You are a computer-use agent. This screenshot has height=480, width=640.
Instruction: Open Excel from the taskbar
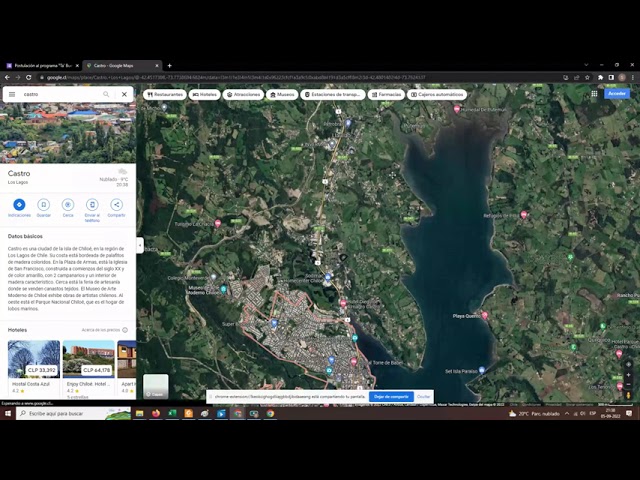tap(172, 413)
